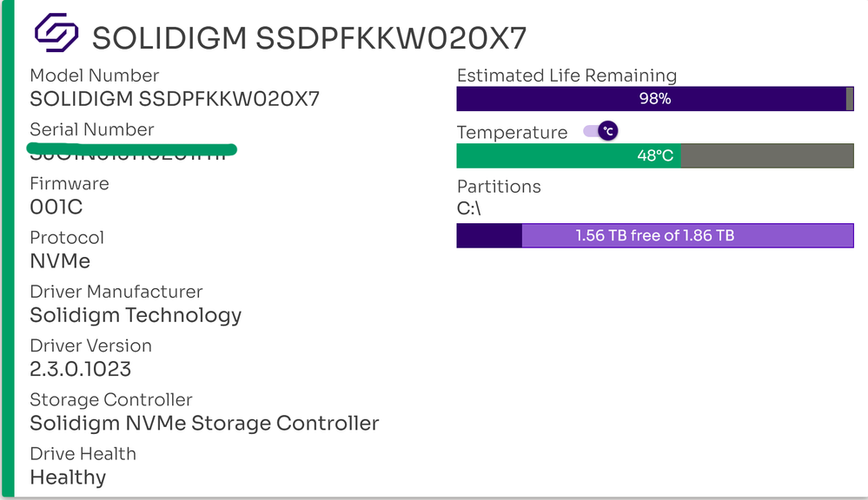
Task: Click the Solidigm logo icon
Action: (x=56, y=33)
